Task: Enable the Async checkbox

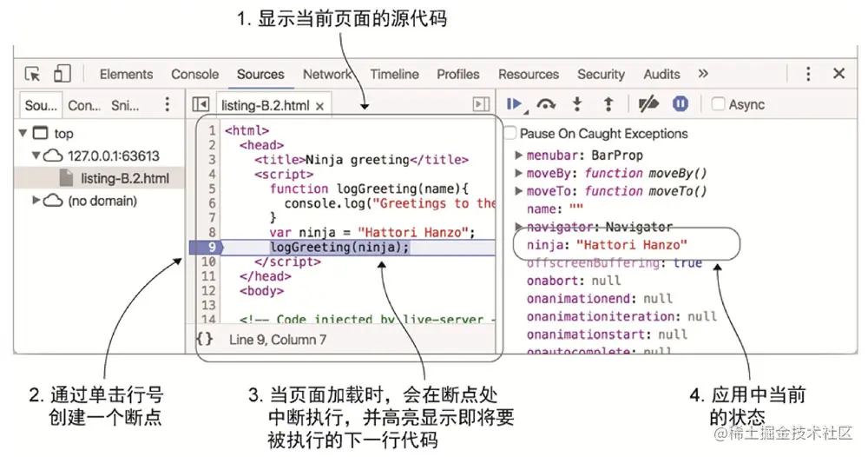Action: coord(718,104)
